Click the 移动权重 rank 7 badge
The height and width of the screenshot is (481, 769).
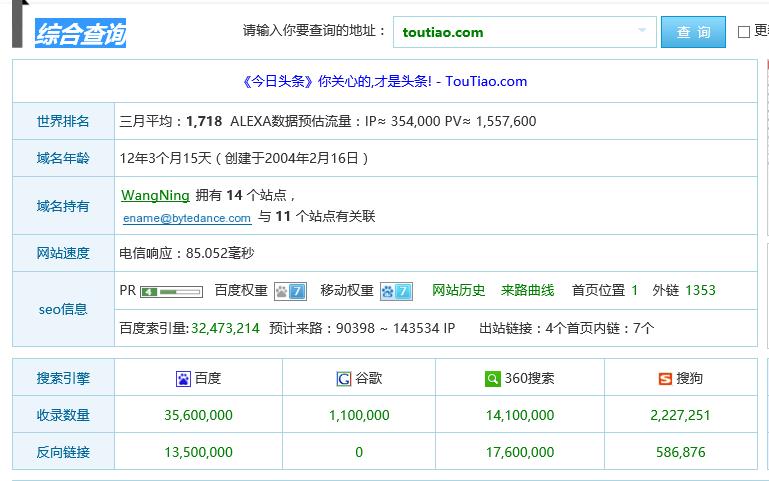(x=396, y=291)
